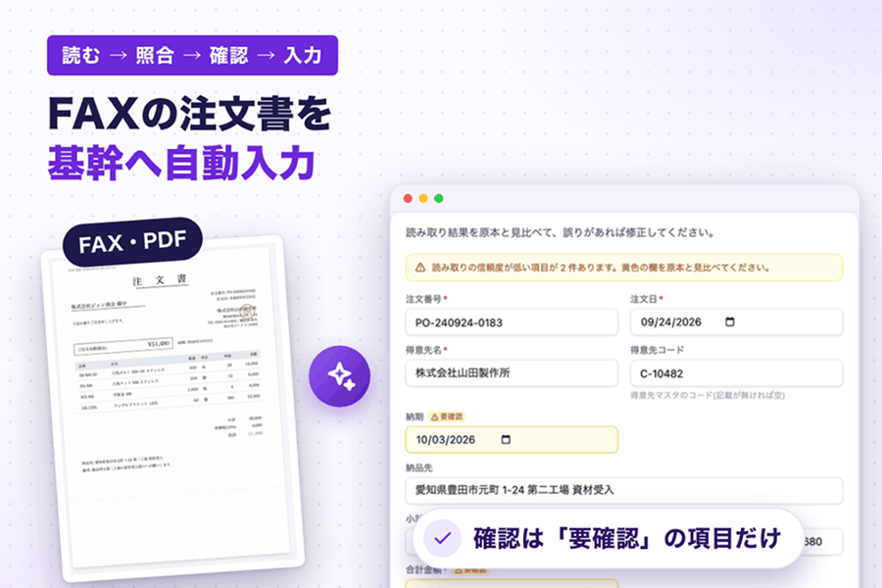Click the 注文日 field label

[x=644, y=299]
